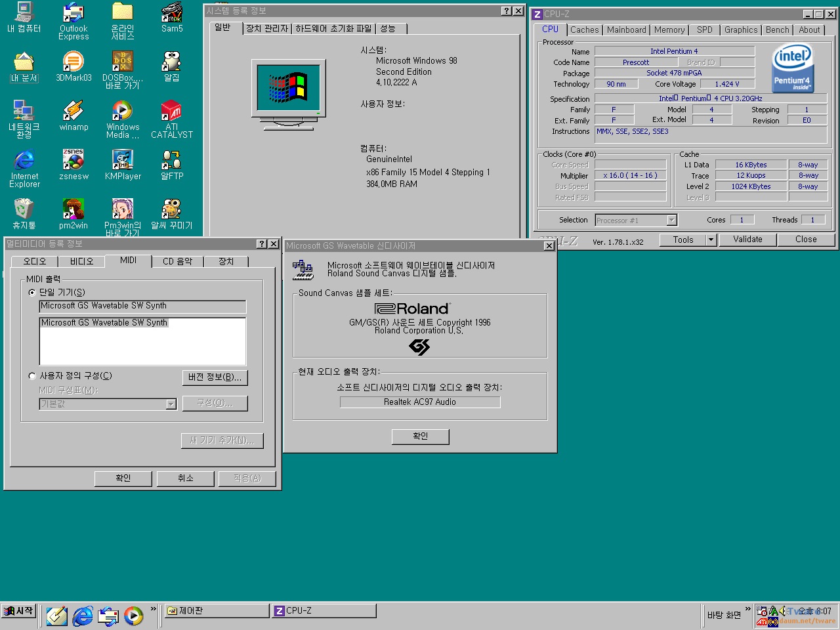Open the CPU-Z Bench tab

(x=778, y=30)
